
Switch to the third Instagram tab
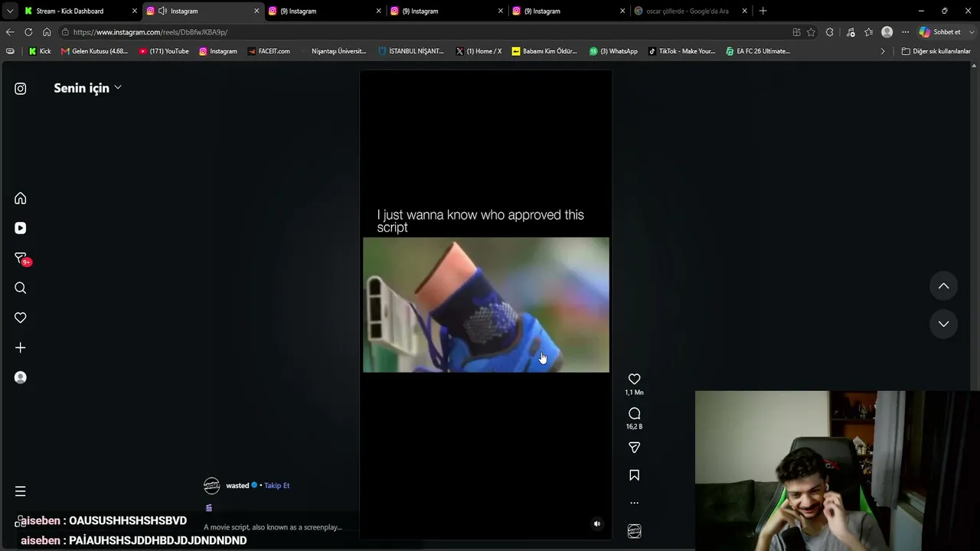click(x=447, y=11)
